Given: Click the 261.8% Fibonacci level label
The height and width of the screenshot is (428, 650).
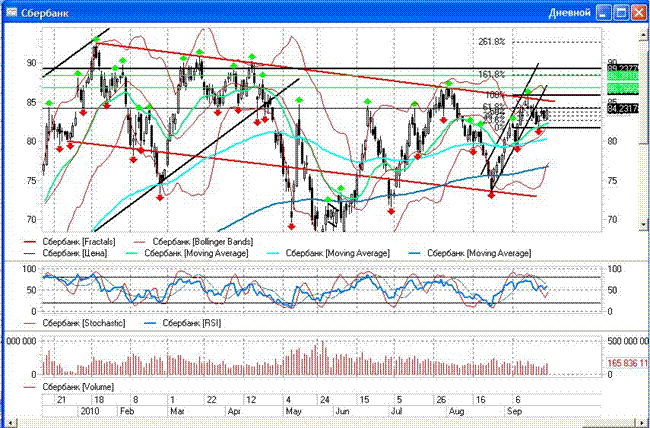Looking at the screenshot, I should coord(492,42).
